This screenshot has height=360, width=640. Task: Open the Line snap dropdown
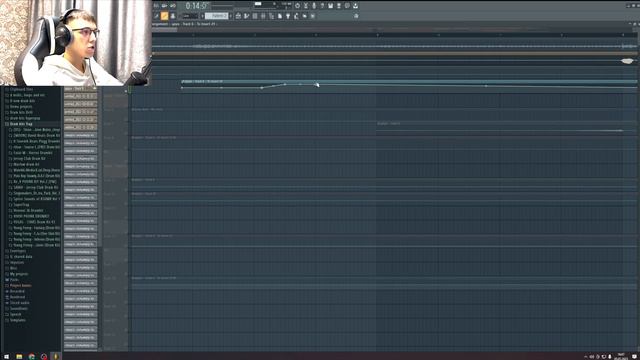point(189,16)
